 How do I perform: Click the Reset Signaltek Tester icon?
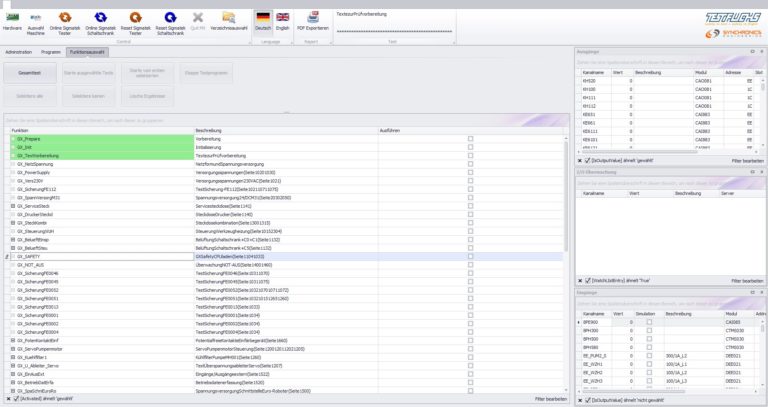[135, 19]
